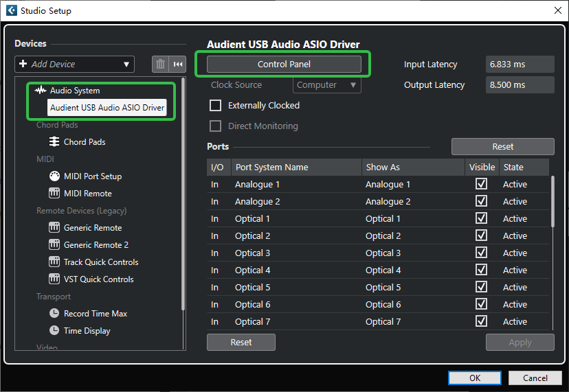
Task: Click the Audio System waveform icon
Action: [x=41, y=90]
